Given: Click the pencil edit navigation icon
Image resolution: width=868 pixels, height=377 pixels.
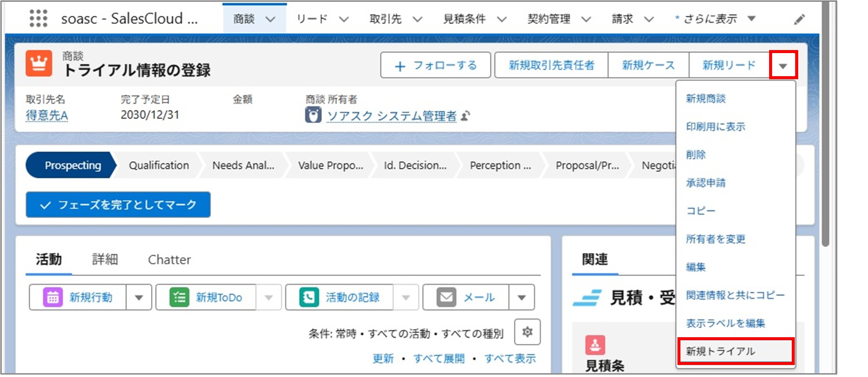Looking at the screenshot, I should [x=799, y=19].
